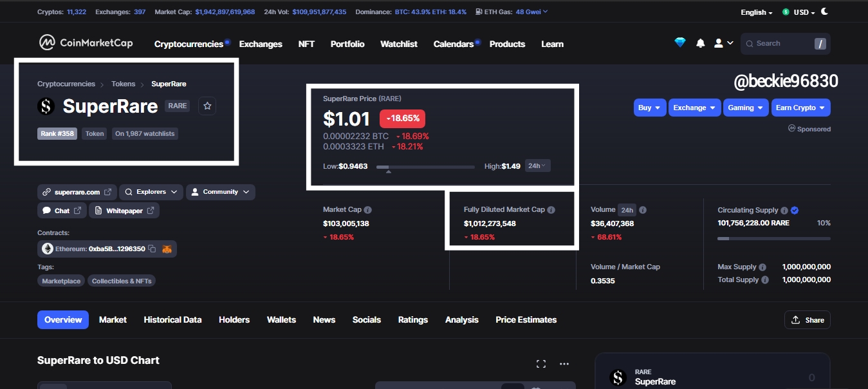Open the USD currency dropdown

coord(799,12)
